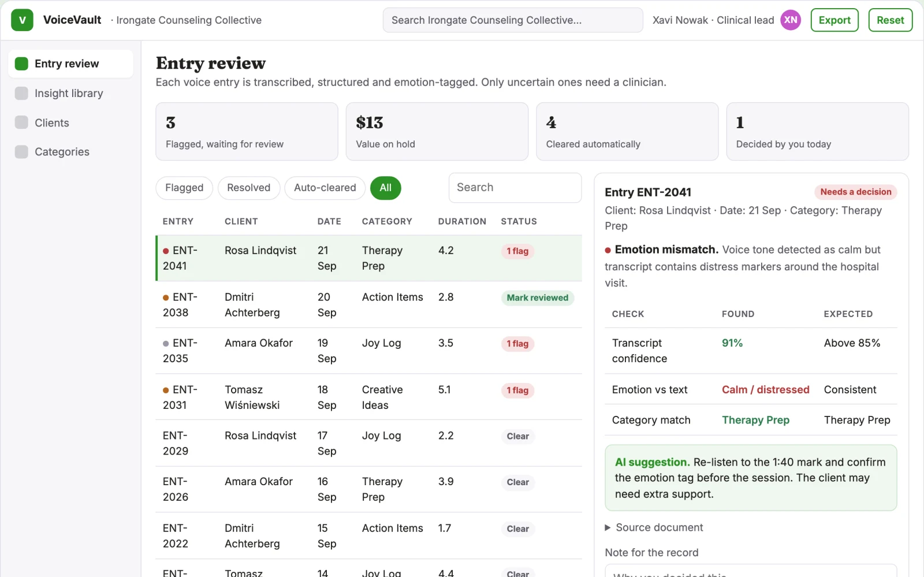Click the Clear status on ENT-2022 row

[x=517, y=529]
